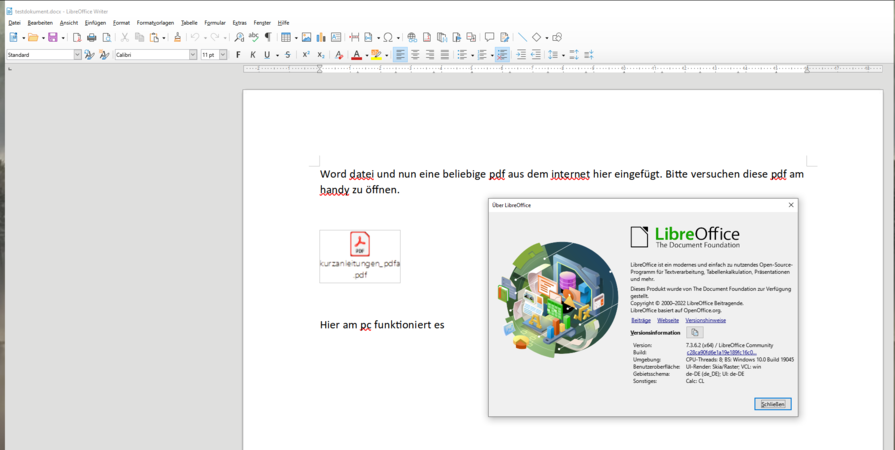Save the document with floppy icon

(53, 38)
